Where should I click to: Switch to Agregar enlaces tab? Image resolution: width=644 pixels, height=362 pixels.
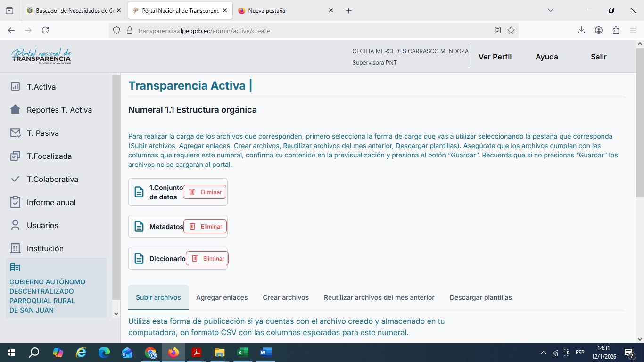[222, 297]
